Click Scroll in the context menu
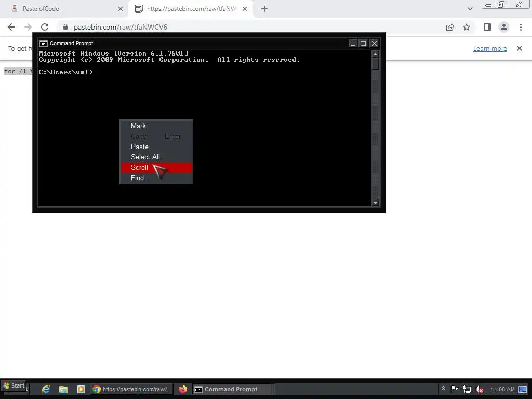This screenshot has height=399, width=532. click(x=156, y=168)
